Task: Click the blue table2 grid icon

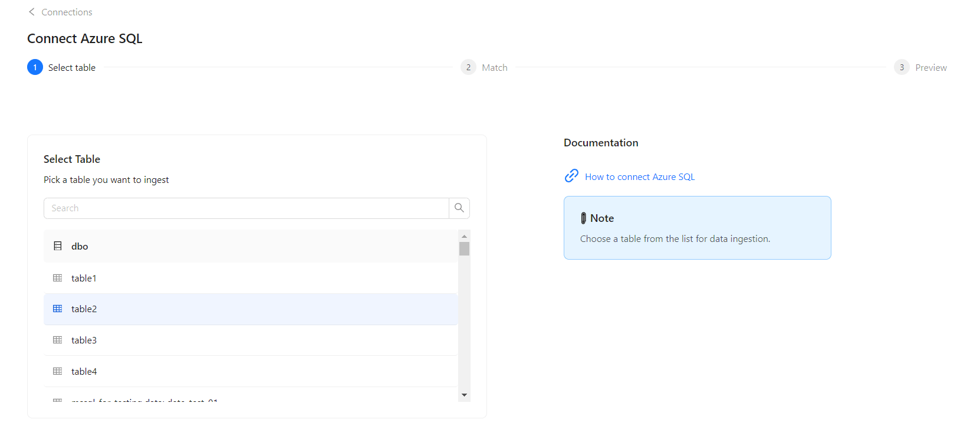Action: pyautogui.click(x=58, y=309)
